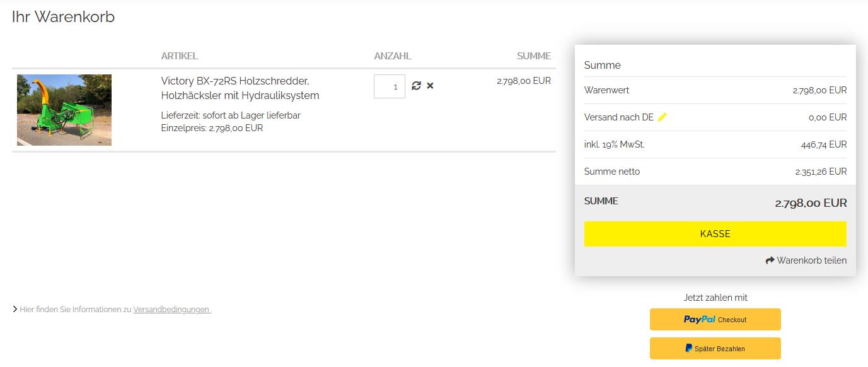Click the Versand nach DE label

(618, 117)
